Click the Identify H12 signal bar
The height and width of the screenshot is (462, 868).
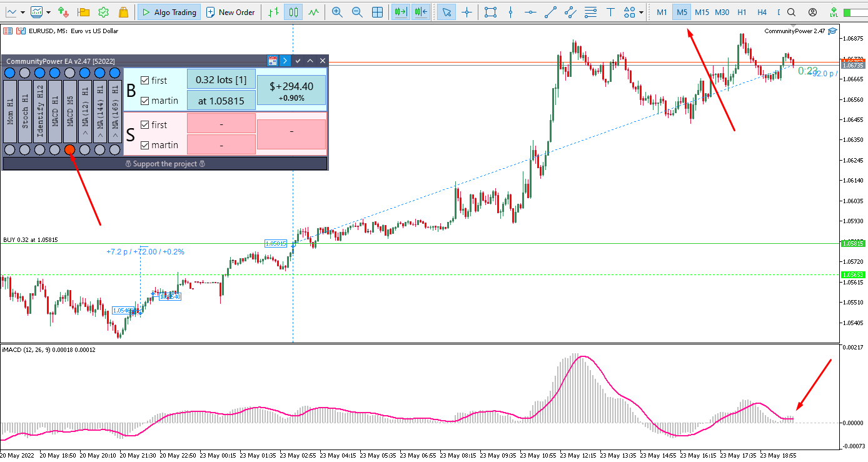click(39, 111)
